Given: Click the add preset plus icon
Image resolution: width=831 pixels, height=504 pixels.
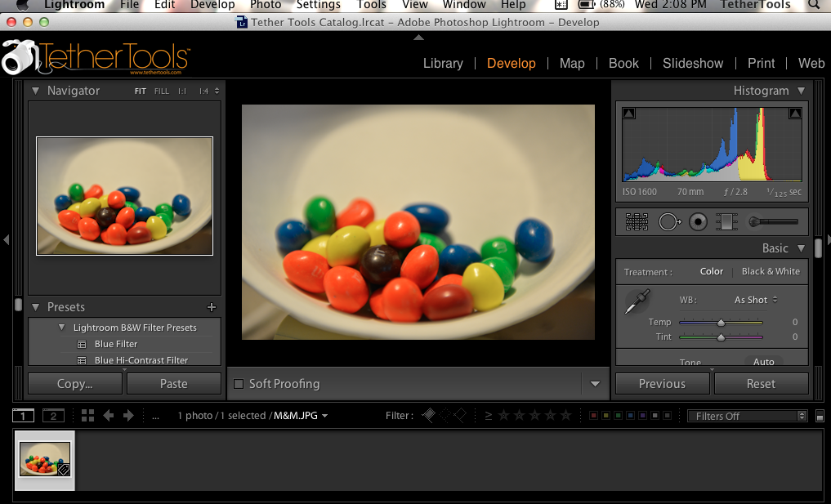Looking at the screenshot, I should [x=212, y=308].
